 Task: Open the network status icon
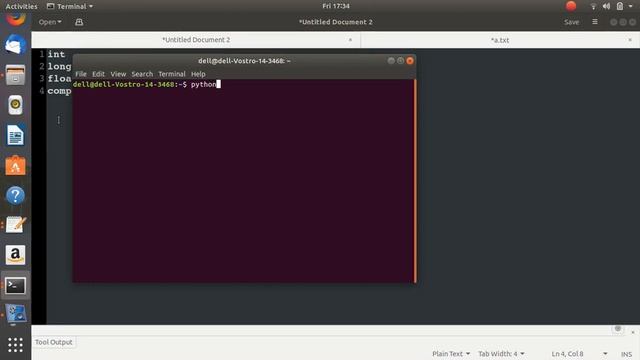pos(593,6)
